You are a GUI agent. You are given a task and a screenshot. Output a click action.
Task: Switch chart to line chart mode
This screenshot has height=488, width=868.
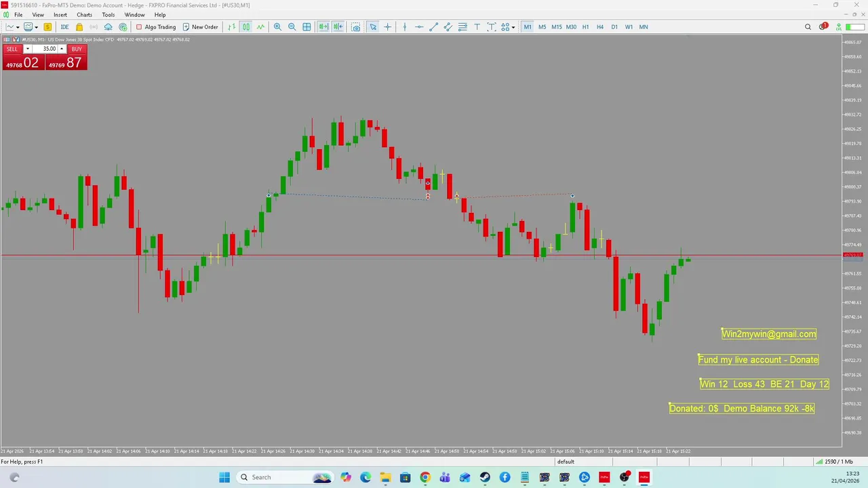tap(260, 27)
